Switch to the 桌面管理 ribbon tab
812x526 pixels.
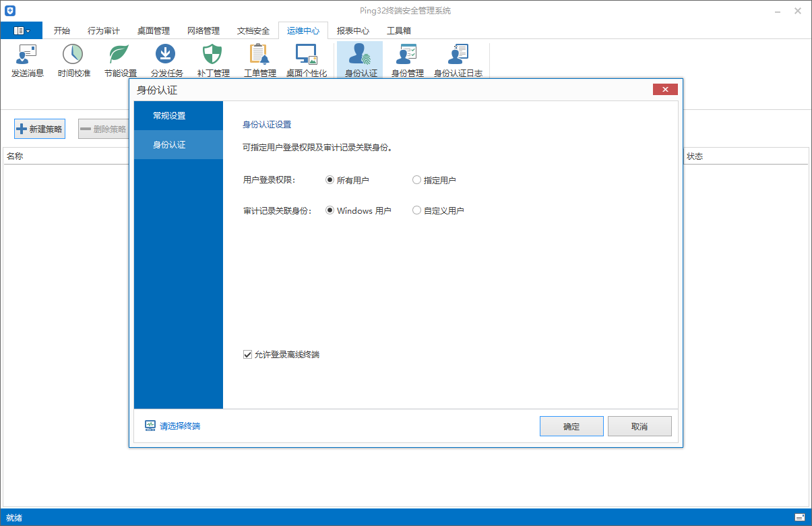coord(154,30)
